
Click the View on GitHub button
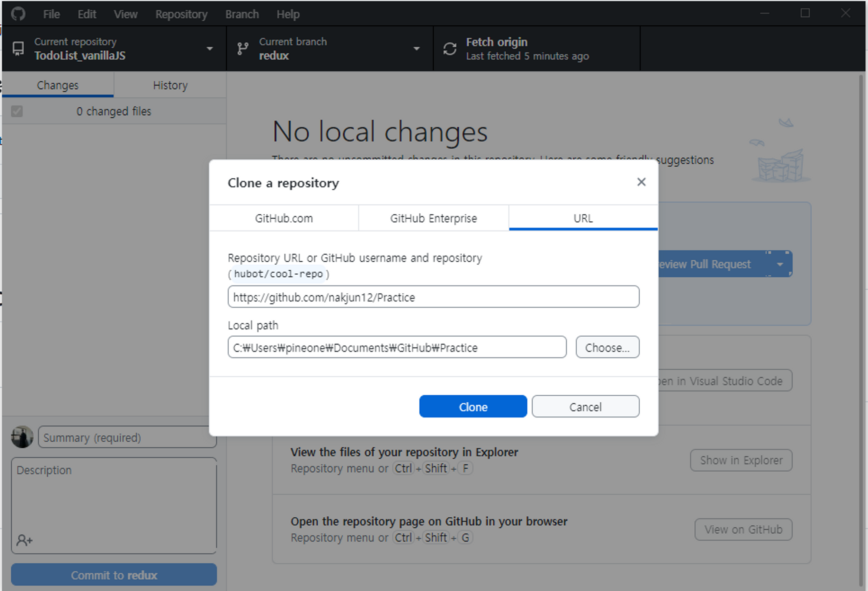(x=743, y=529)
